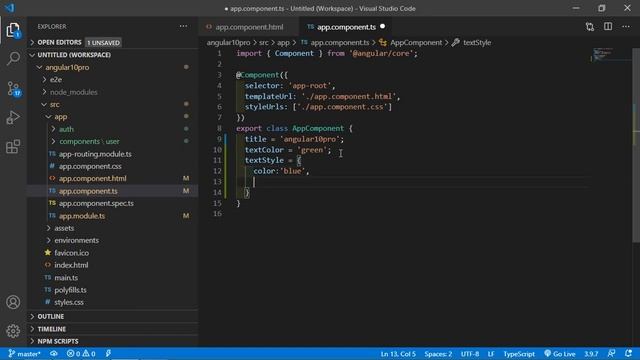Open Source Control view icon
The height and width of the screenshot is (360, 640).
coord(13,89)
